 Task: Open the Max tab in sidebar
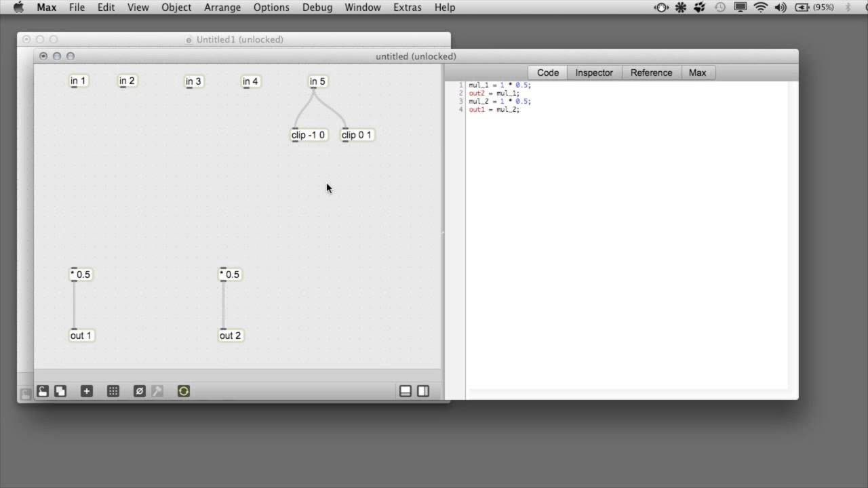point(697,73)
